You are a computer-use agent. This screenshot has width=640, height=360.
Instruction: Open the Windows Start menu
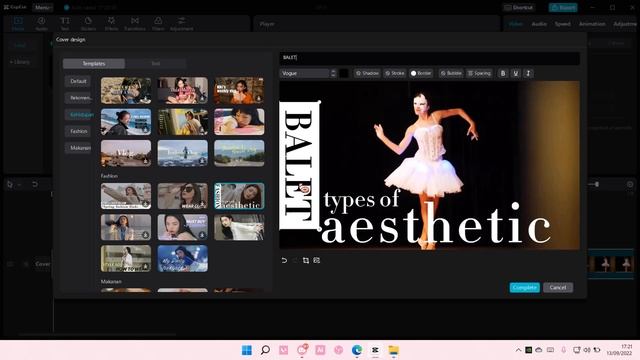(x=247, y=350)
